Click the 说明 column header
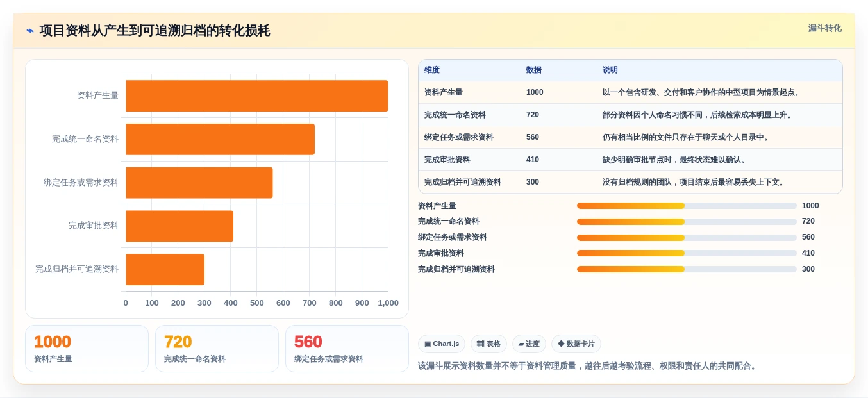Screen dimensions: 868x398 (610, 70)
